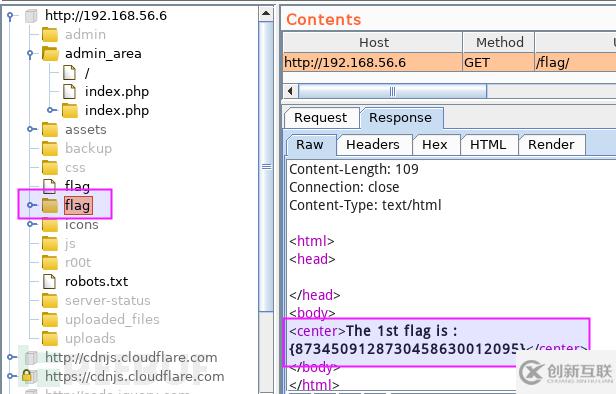Select the server-status folder icon
The image size is (616, 394).
click(50, 301)
